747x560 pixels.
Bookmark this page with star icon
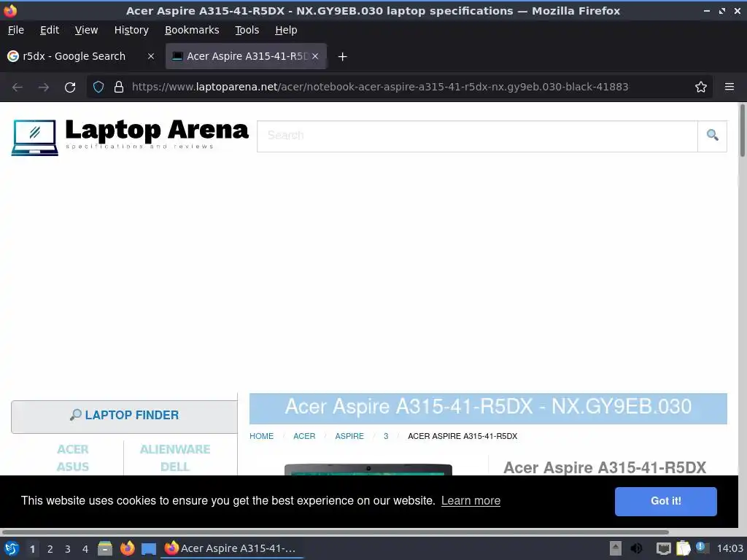click(x=700, y=87)
